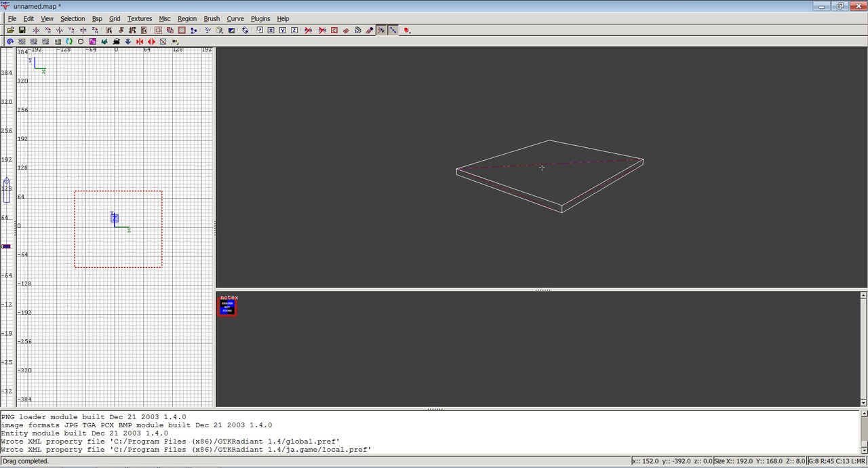This screenshot has width=868, height=468.
Task: Click the Change Views XYZ icon
Action: tap(208, 31)
